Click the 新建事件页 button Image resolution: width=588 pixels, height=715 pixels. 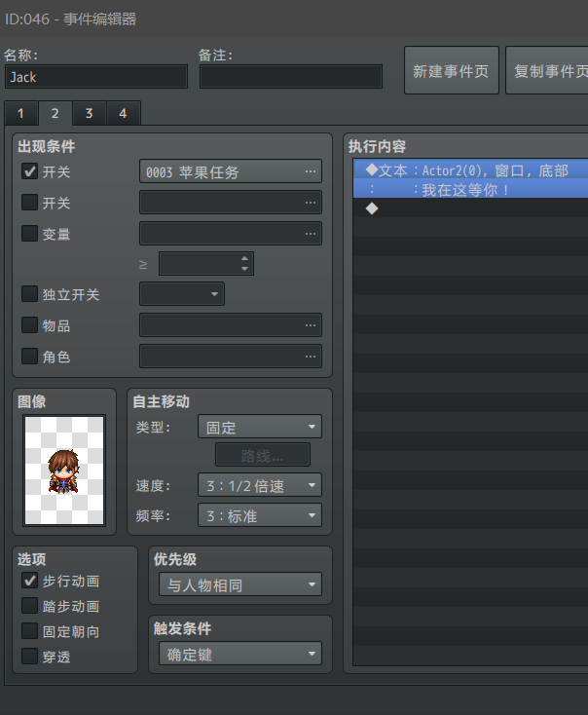point(452,70)
